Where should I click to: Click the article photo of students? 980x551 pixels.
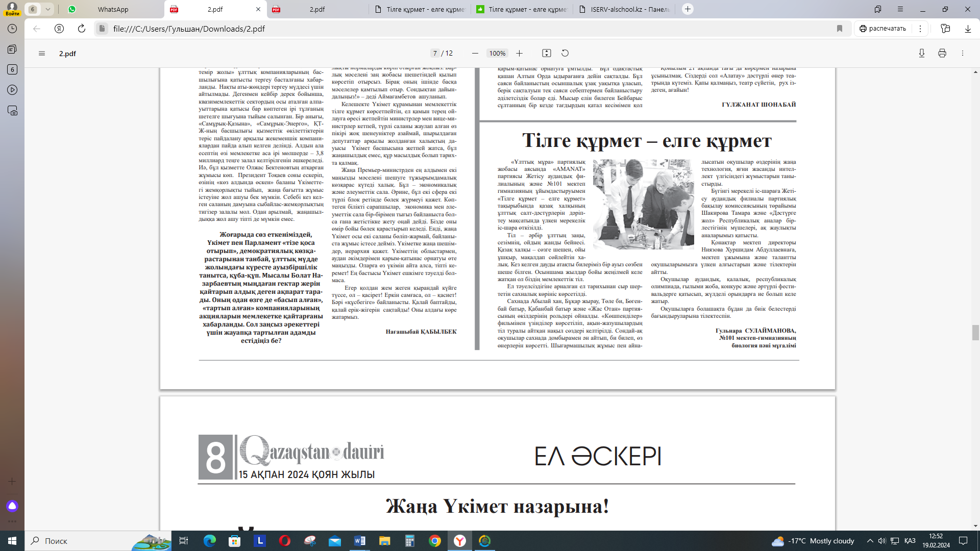[x=643, y=204]
